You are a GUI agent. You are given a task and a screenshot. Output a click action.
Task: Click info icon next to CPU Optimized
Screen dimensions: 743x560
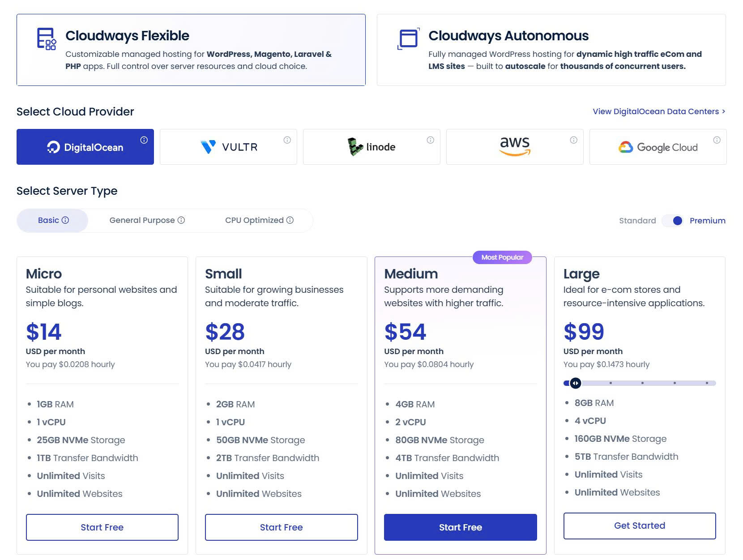[x=290, y=220]
